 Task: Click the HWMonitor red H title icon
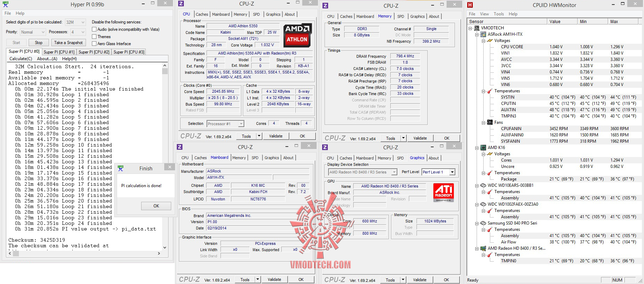(470, 5)
